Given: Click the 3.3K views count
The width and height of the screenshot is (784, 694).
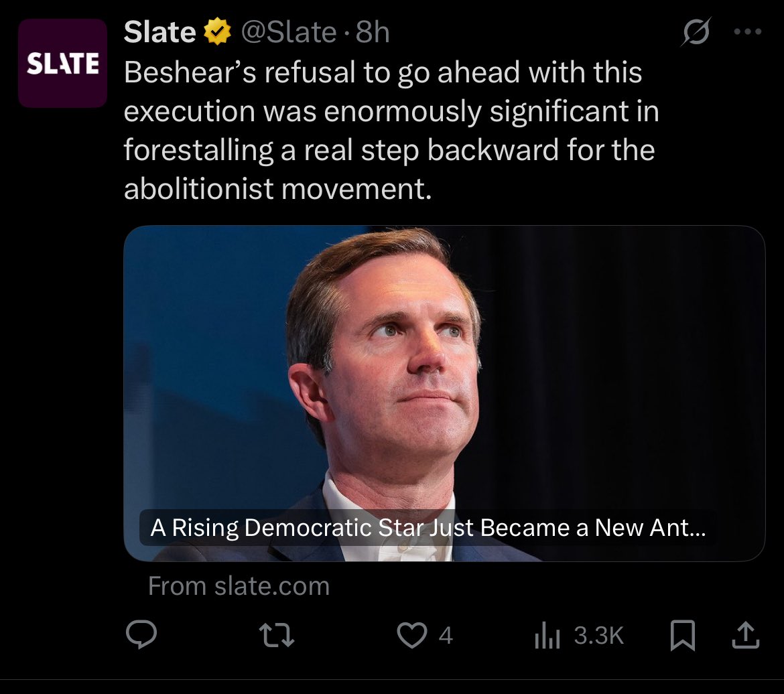Looking at the screenshot, I should 598,636.
